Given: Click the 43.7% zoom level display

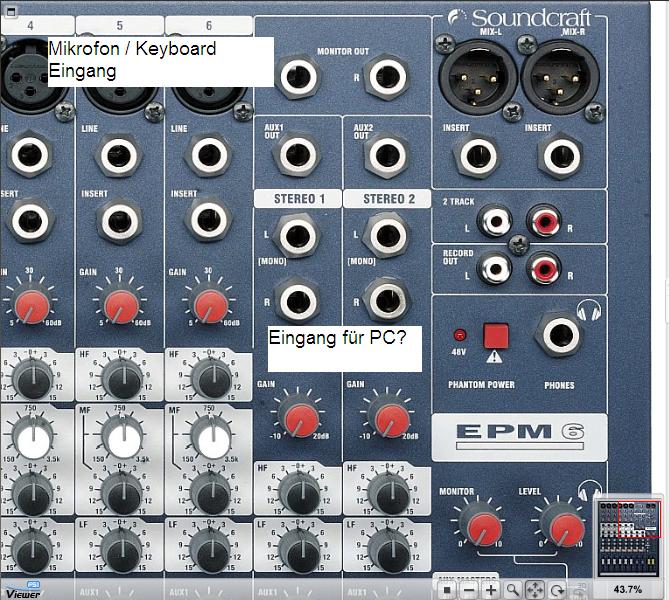Looking at the screenshot, I should click(628, 589).
